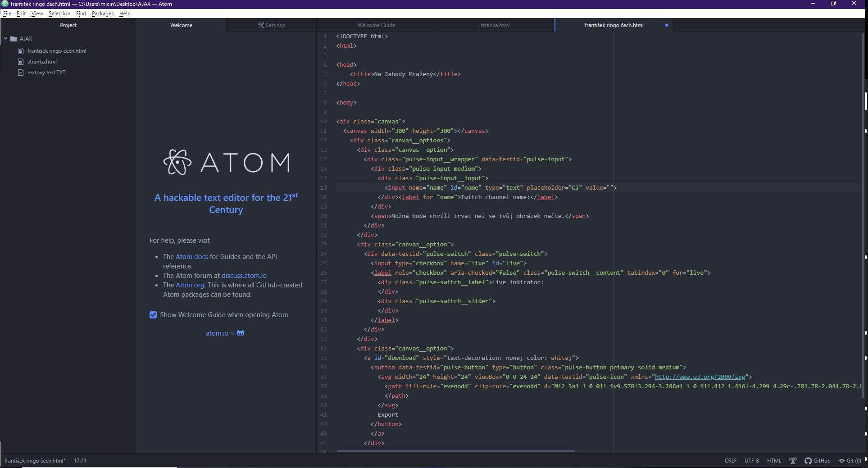Open the Selection menu
Viewport: 868px width, 468px height.
[x=59, y=14]
